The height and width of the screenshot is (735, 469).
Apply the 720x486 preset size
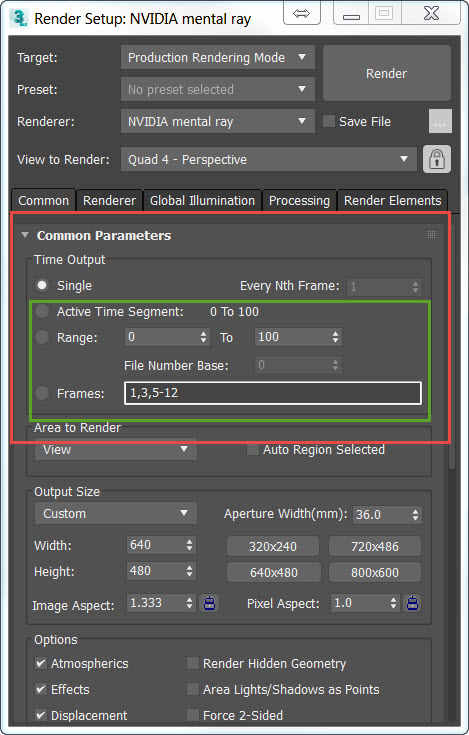[375, 547]
